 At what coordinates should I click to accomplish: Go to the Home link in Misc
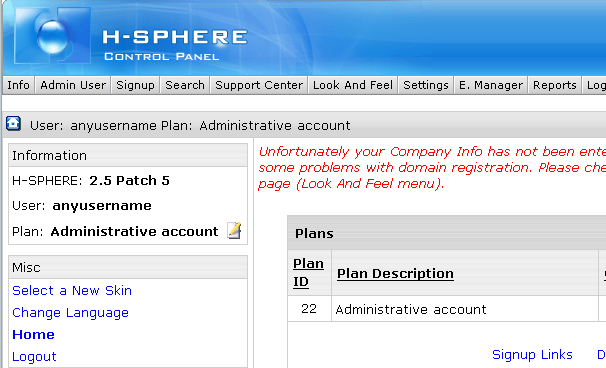click(33, 335)
